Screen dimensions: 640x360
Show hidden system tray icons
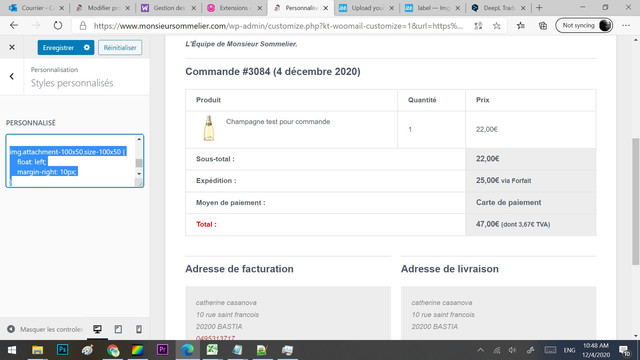tap(480, 350)
